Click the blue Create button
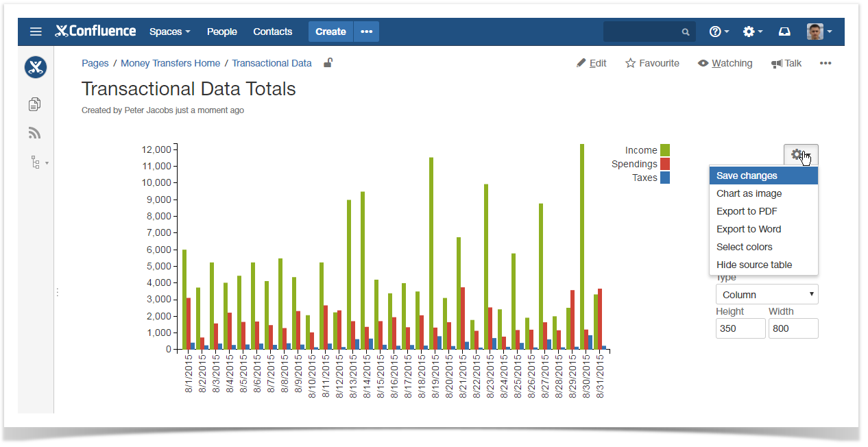 330,32
